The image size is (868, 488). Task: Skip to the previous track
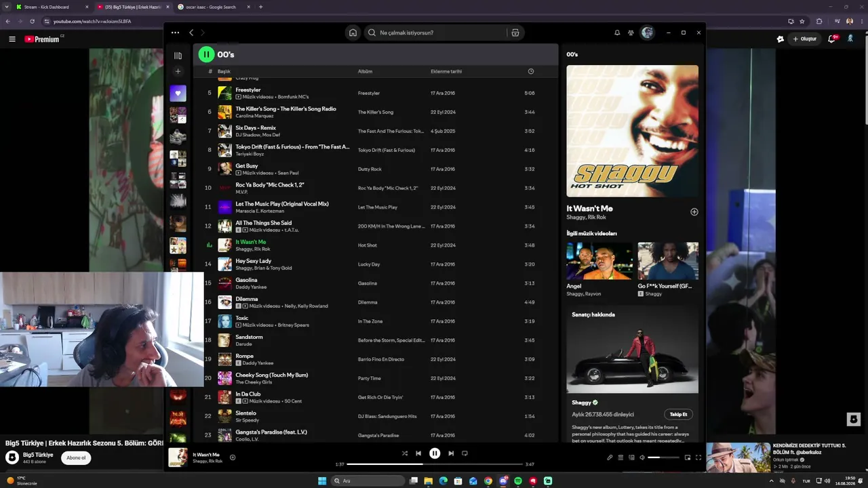tap(418, 453)
